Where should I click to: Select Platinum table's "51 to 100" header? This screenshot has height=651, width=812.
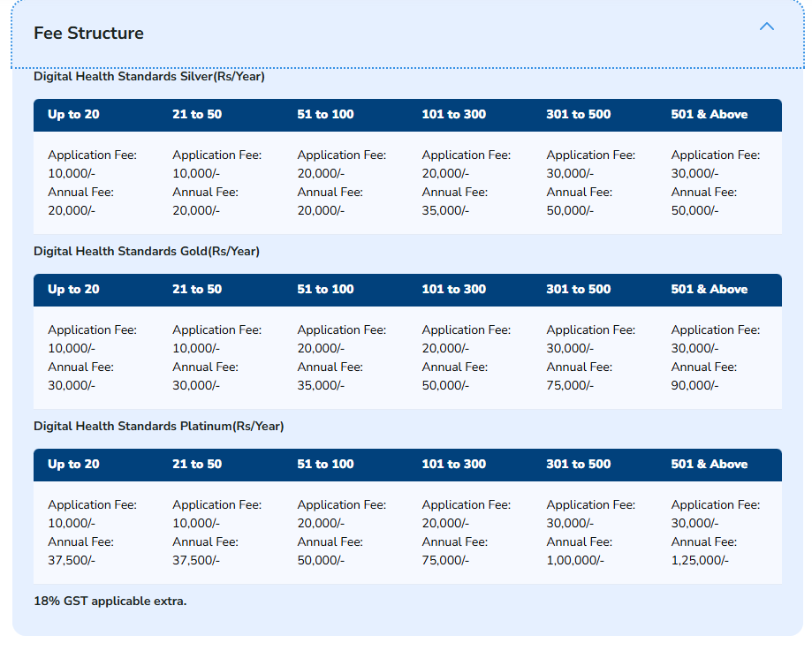point(325,465)
